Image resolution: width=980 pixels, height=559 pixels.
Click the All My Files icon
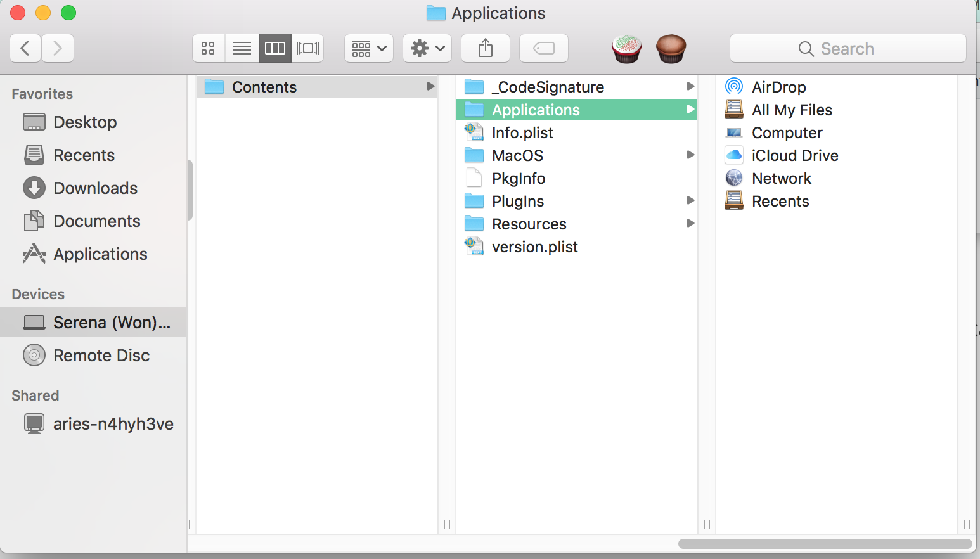[x=734, y=110]
